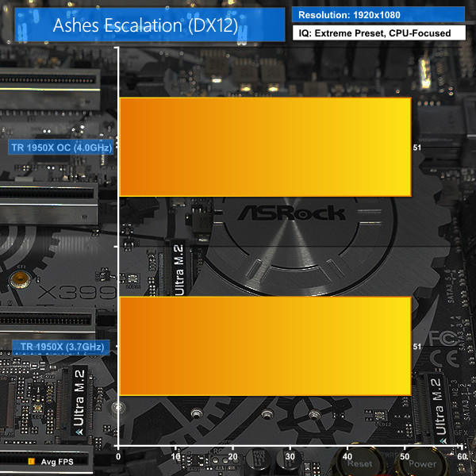Click the 40 axis tick label
Viewport: 476px width, 476px height.
[347, 456]
